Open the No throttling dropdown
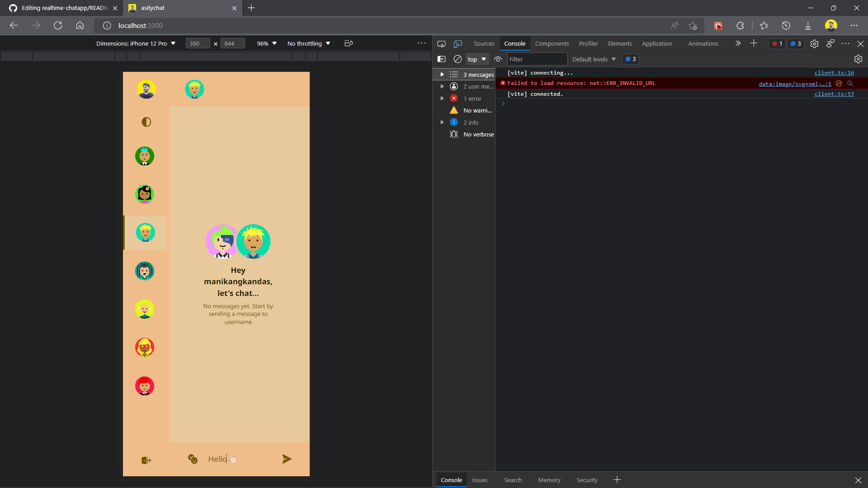 pyautogui.click(x=309, y=44)
